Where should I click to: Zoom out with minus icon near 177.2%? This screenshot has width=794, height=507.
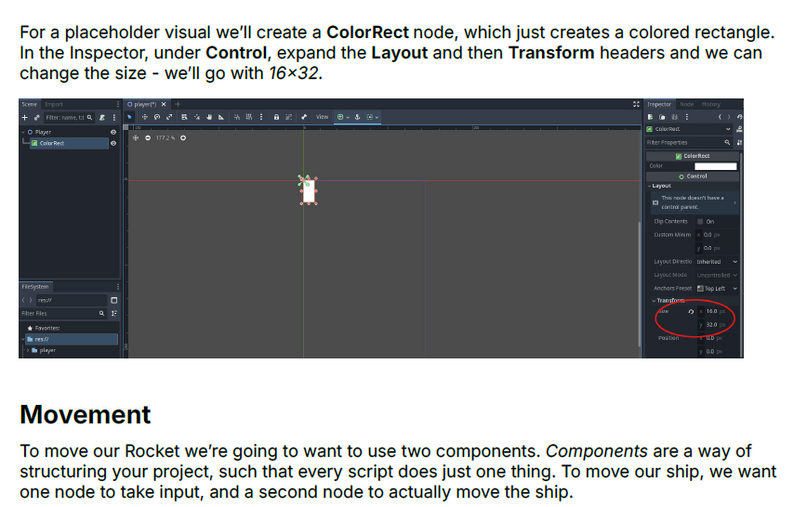(x=148, y=138)
